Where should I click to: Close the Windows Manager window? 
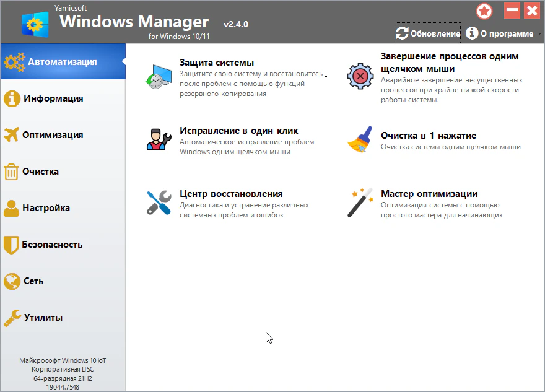point(532,11)
